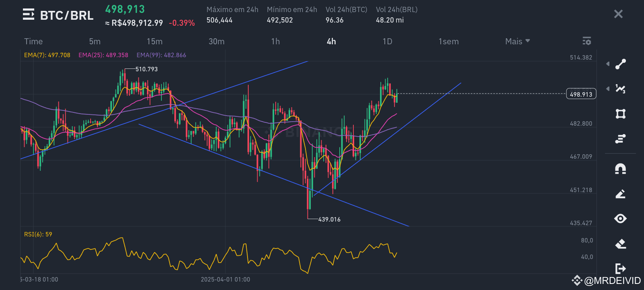Close the fullscreen chart with the X
The width and height of the screenshot is (644, 290).
(618, 14)
